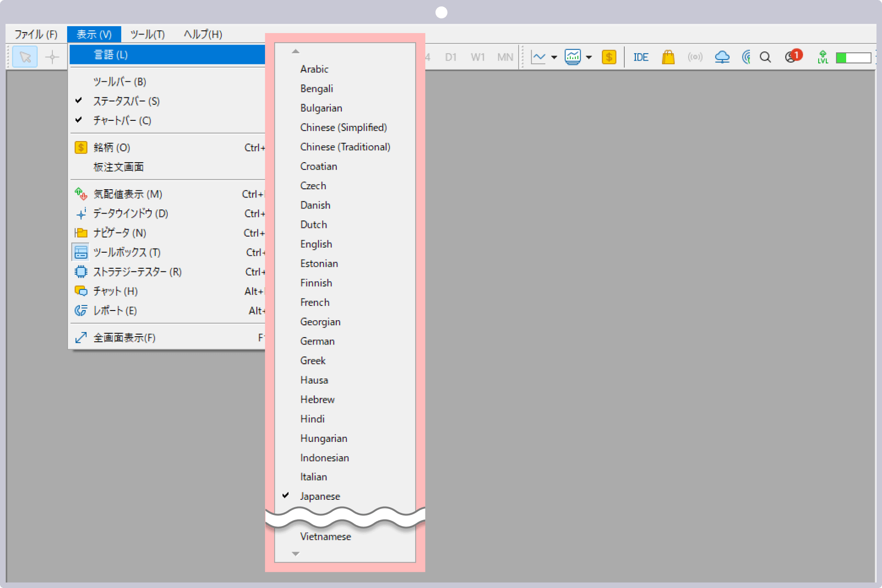This screenshot has height=588, width=882.
Task: Open 銘柄 (O) symbols entry
Action: point(168,147)
